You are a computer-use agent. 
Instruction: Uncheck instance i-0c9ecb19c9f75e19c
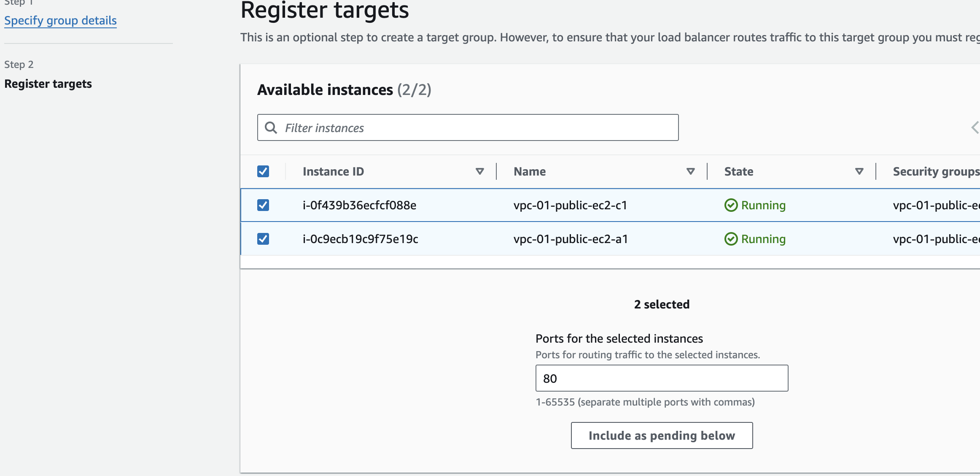pyautogui.click(x=263, y=239)
